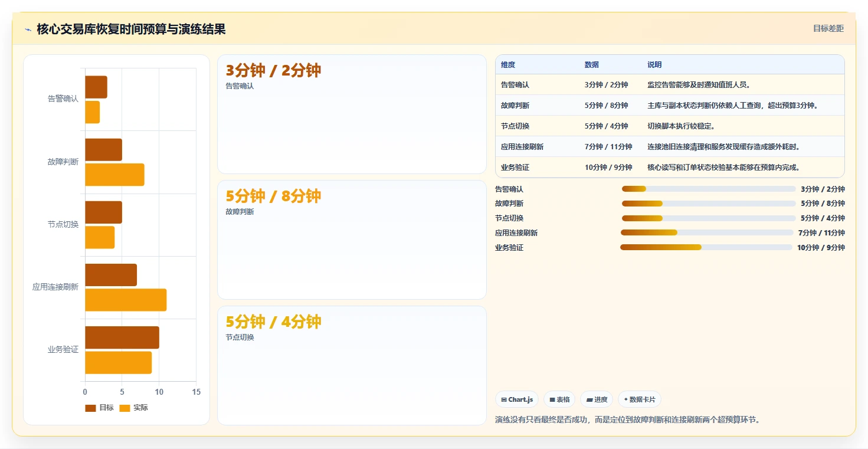Viewport: 868px width, 449px height.
Task: Open the 5分钟 / 8分钟 故障判断 data card
Action: (x=352, y=240)
